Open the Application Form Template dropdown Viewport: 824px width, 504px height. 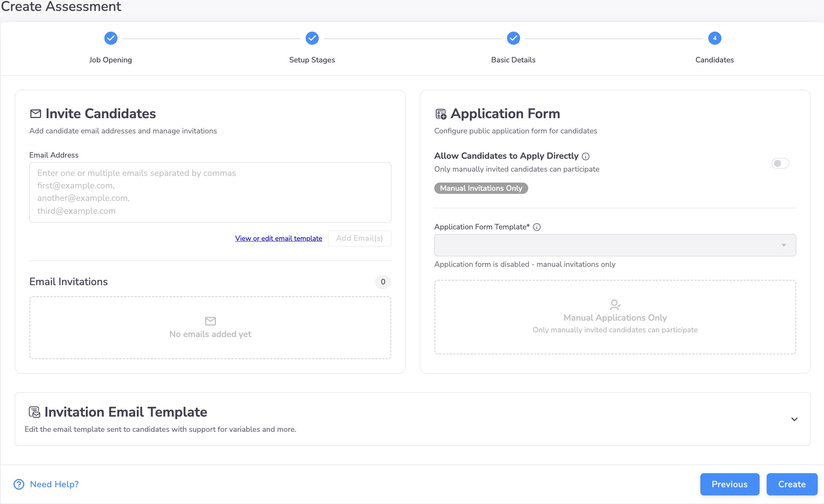(x=615, y=245)
